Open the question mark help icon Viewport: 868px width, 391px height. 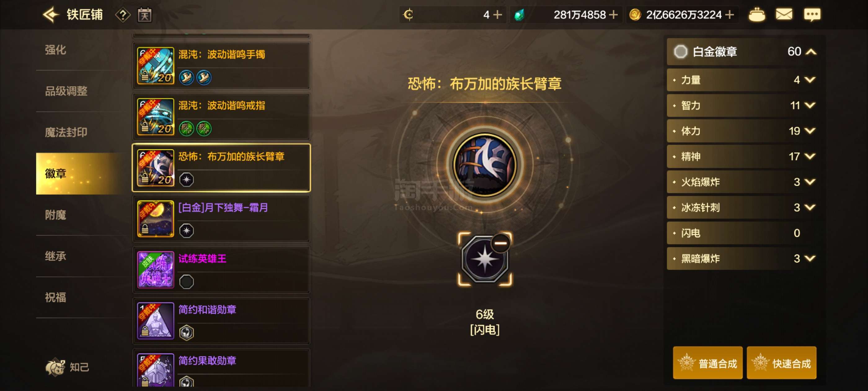pyautogui.click(x=123, y=15)
